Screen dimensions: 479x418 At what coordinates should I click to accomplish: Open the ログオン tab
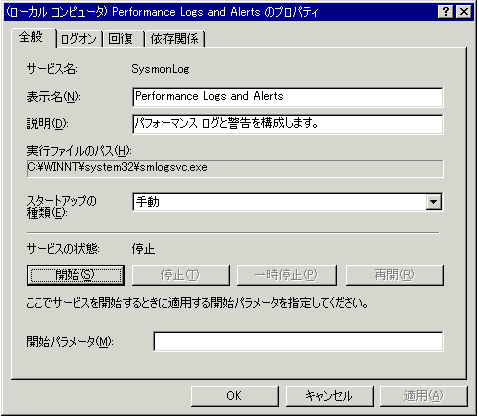(79, 39)
